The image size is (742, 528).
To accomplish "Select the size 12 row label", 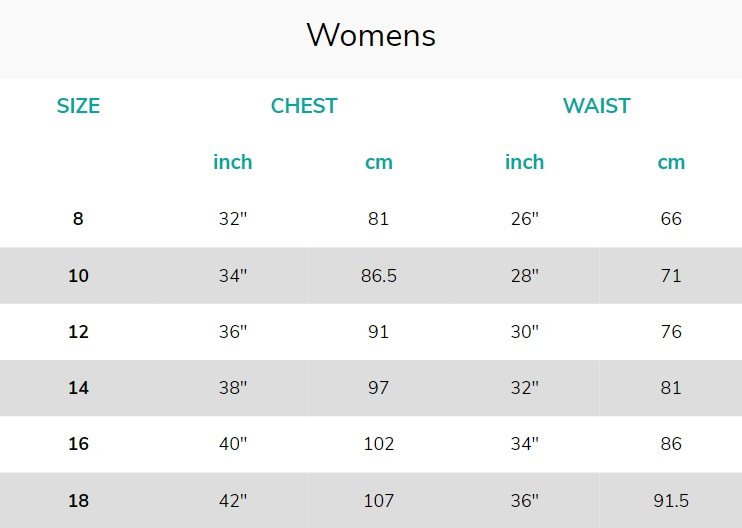I will click(78, 332).
